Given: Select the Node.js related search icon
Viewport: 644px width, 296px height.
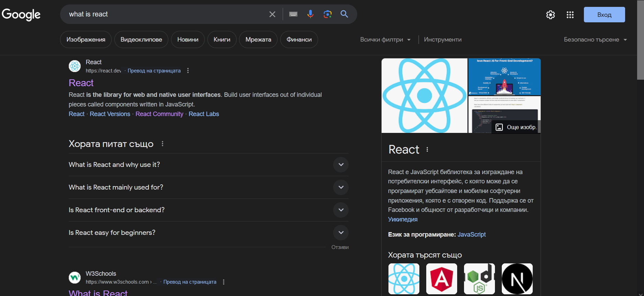Looking at the screenshot, I should pos(479,279).
